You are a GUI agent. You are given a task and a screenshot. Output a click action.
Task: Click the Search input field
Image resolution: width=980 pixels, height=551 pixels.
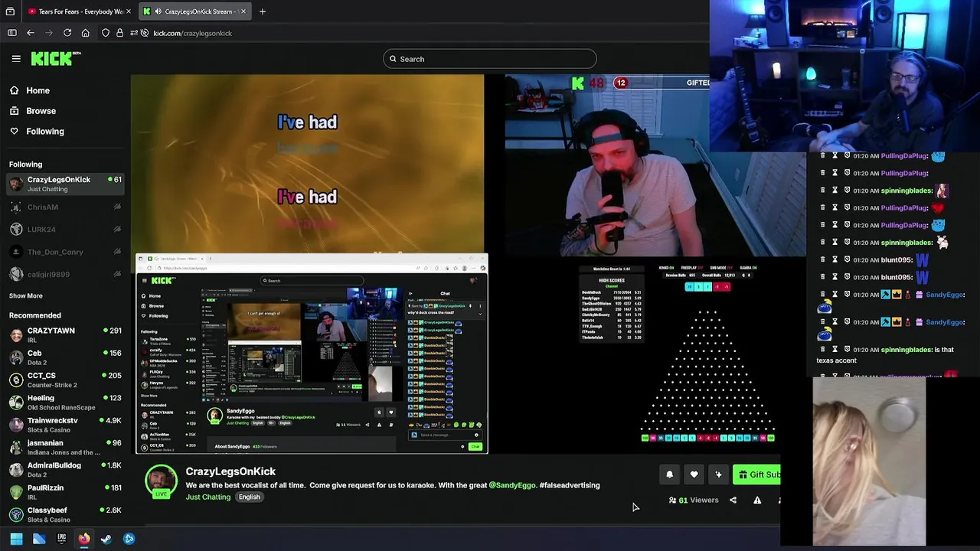[x=490, y=59]
